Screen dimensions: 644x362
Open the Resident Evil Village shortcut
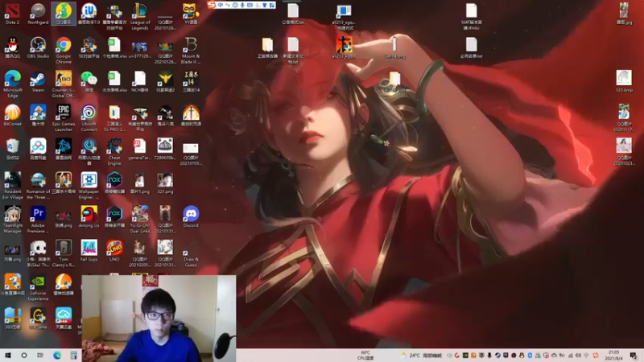tap(12, 186)
